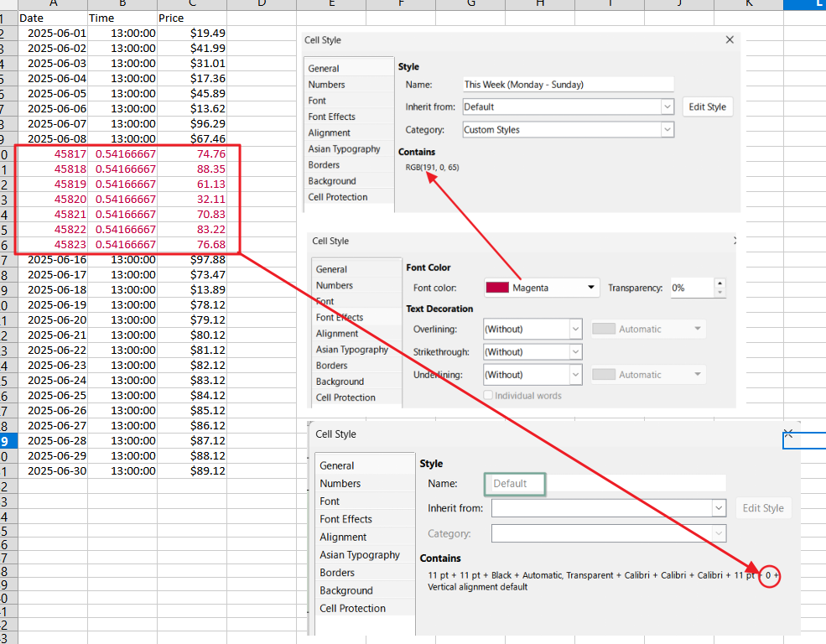Select the Price header cell
The image size is (826, 644).
[x=192, y=18]
